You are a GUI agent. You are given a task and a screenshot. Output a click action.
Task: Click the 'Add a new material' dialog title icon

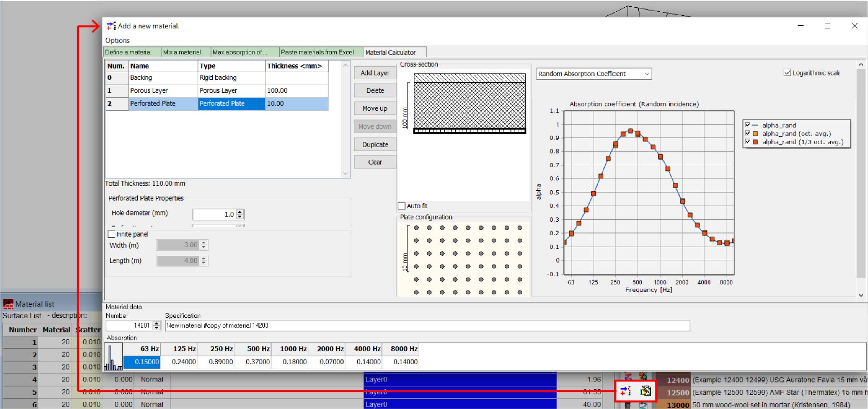111,26
